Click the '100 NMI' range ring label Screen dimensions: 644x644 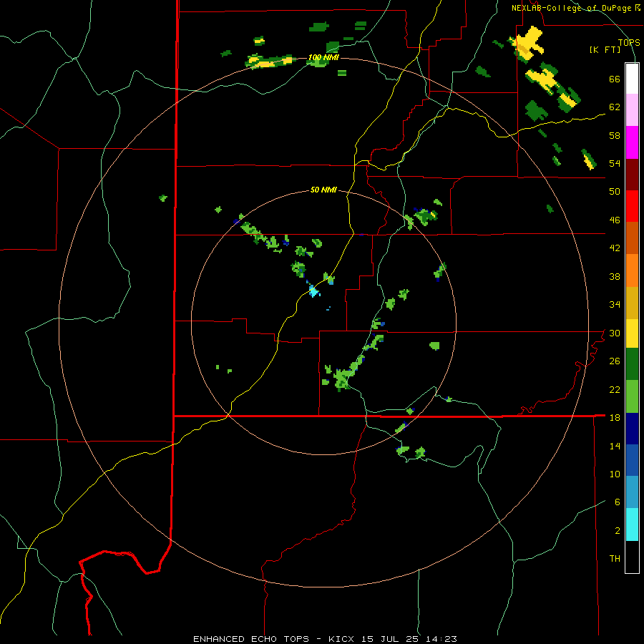point(323,57)
